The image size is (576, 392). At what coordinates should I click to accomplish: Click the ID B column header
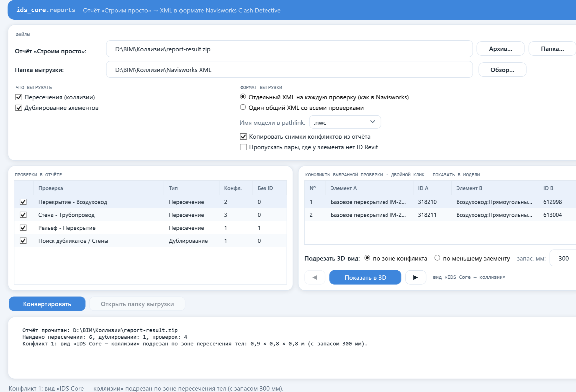point(557,188)
